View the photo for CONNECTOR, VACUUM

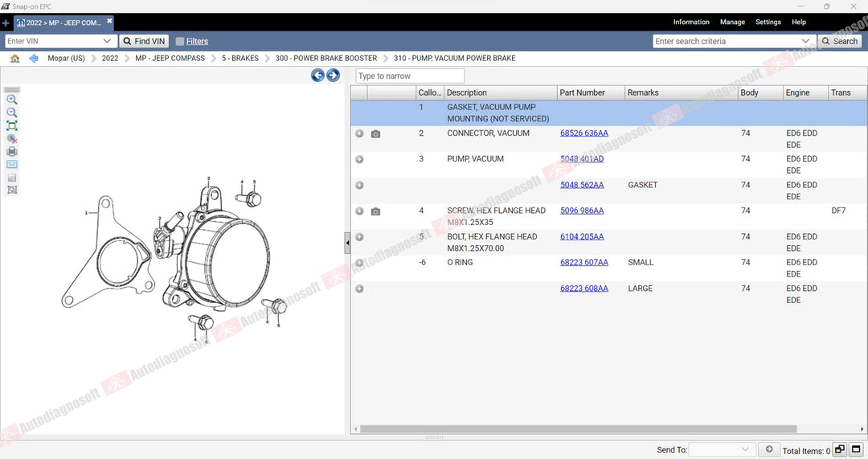375,133
